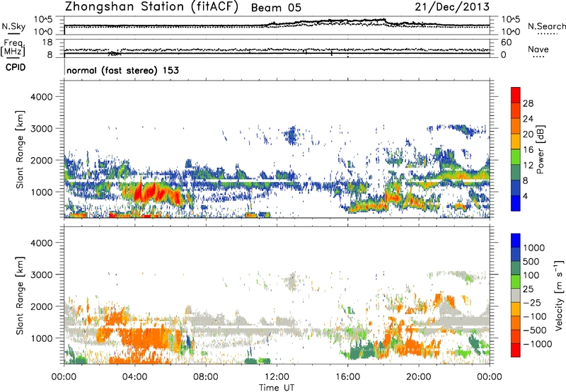Screen dimensions: 566x392
Task: Click red -1000 velocity colorbar segment
Action: pyautogui.click(x=516, y=350)
